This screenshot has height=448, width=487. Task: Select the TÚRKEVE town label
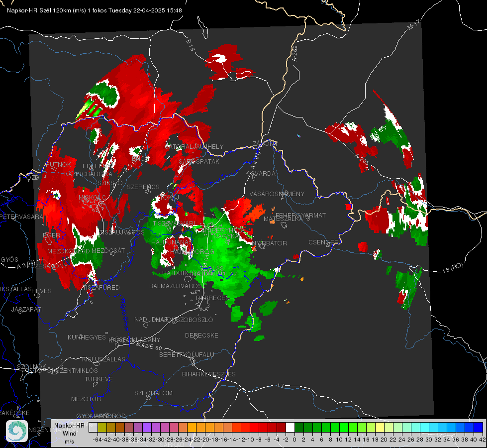(99, 379)
